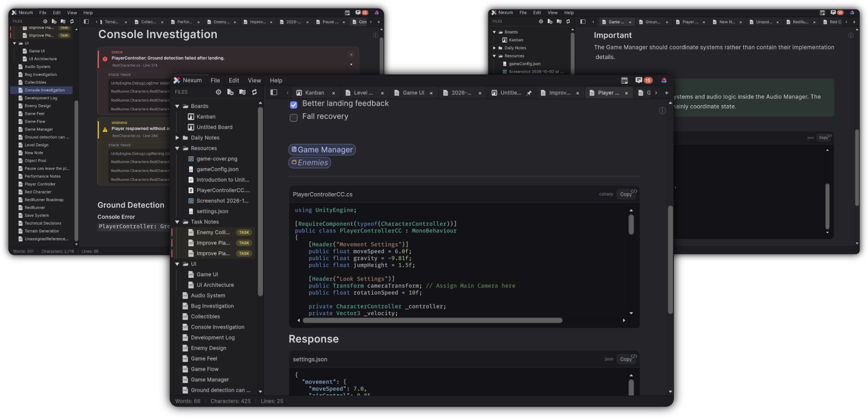Open the Enemies link chip
Viewport: 868px width, 418px height.
(310, 163)
